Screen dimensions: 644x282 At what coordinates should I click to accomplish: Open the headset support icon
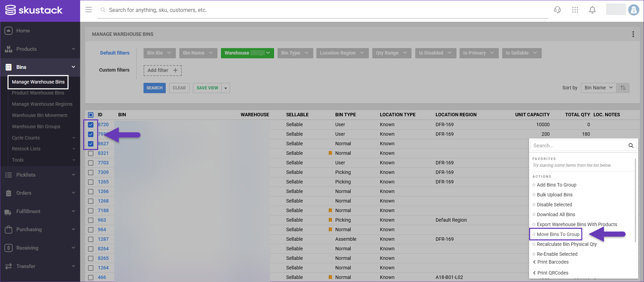pyautogui.click(x=557, y=10)
